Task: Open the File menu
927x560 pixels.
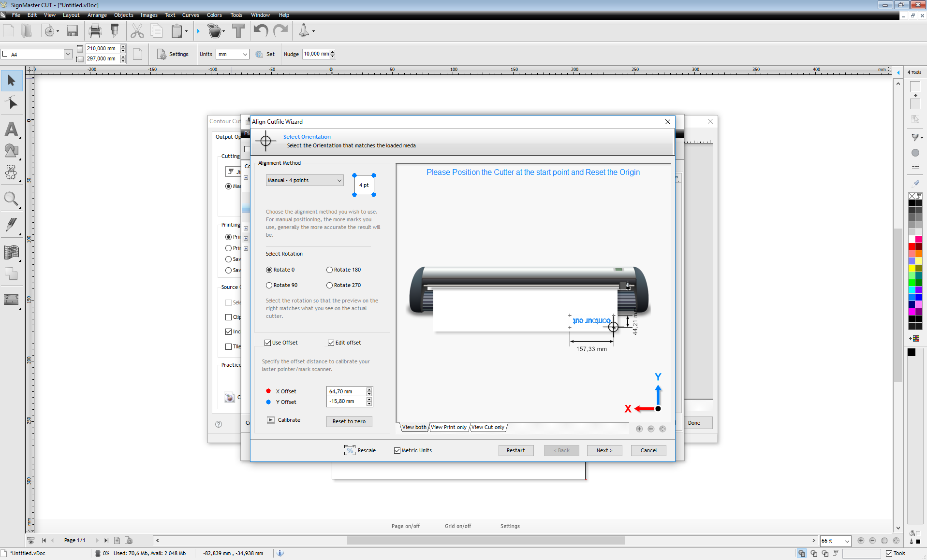Action: point(16,15)
